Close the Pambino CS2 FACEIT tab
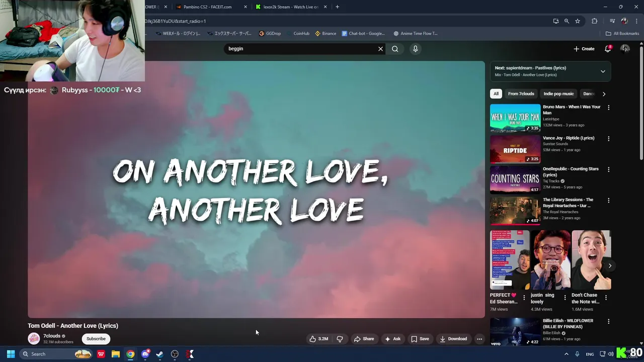 [246, 7]
